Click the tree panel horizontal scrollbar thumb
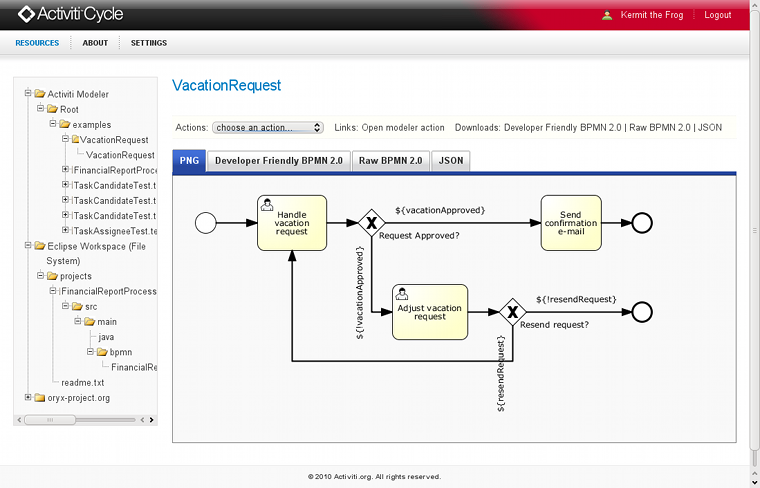This screenshot has height=488, width=760. pos(50,420)
